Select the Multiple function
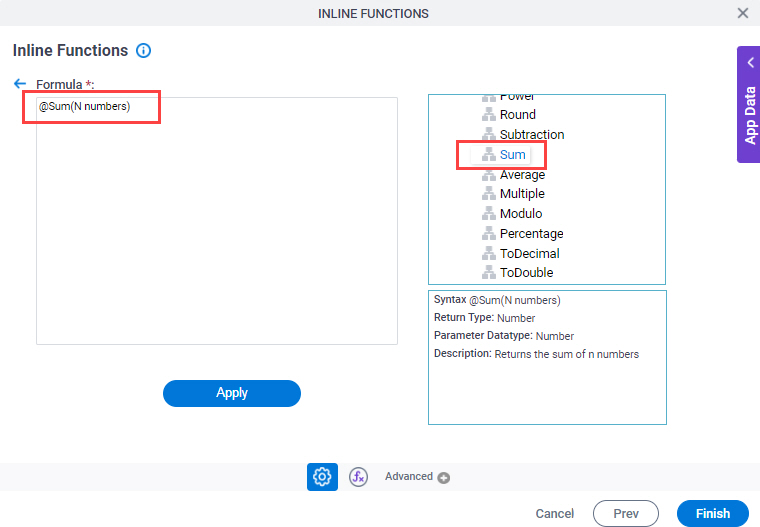 [x=522, y=193]
